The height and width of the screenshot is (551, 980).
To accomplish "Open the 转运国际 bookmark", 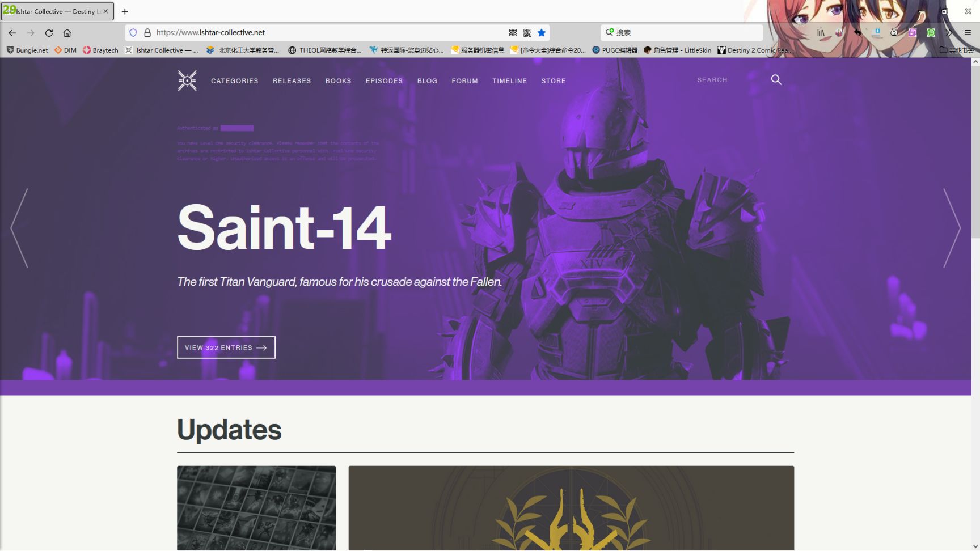I will pyautogui.click(x=407, y=50).
